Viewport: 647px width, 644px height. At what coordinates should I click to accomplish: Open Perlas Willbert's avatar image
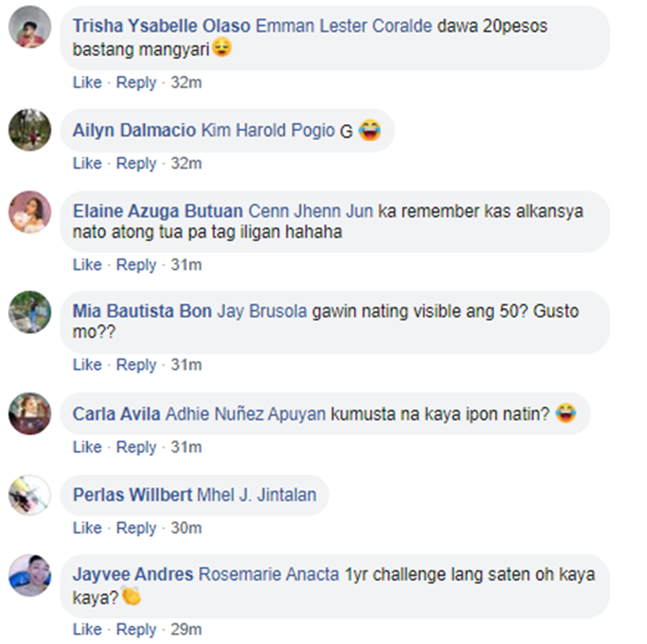click(x=29, y=495)
